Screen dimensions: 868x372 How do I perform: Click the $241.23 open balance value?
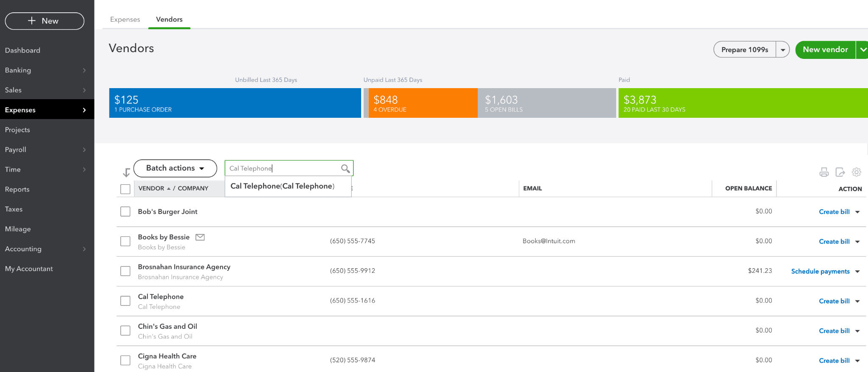click(x=760, y=271)
